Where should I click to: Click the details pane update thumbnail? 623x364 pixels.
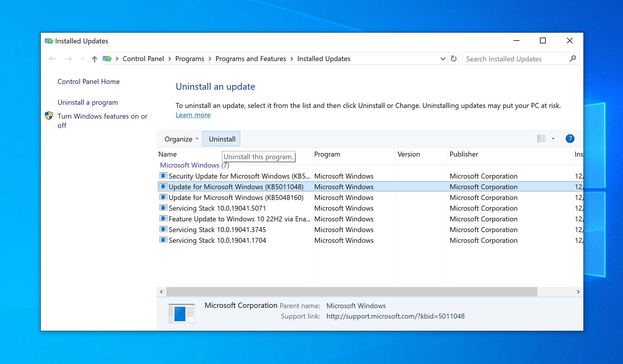(x=181, y=313)
